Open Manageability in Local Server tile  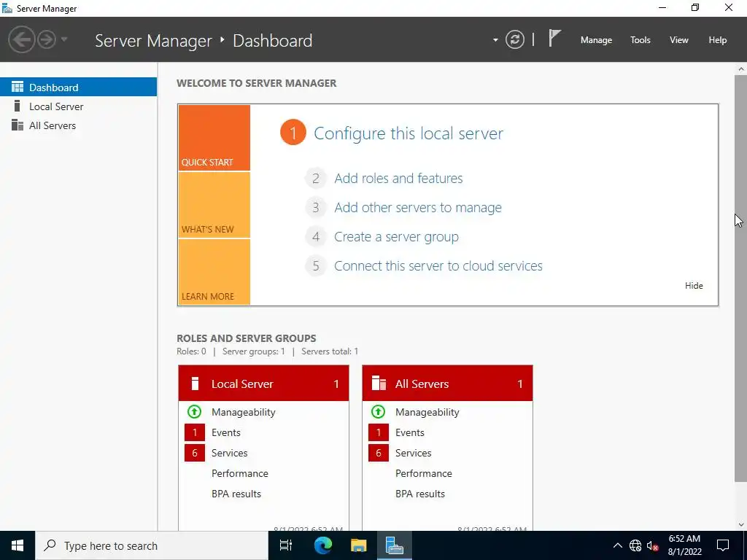click(244, 412)
